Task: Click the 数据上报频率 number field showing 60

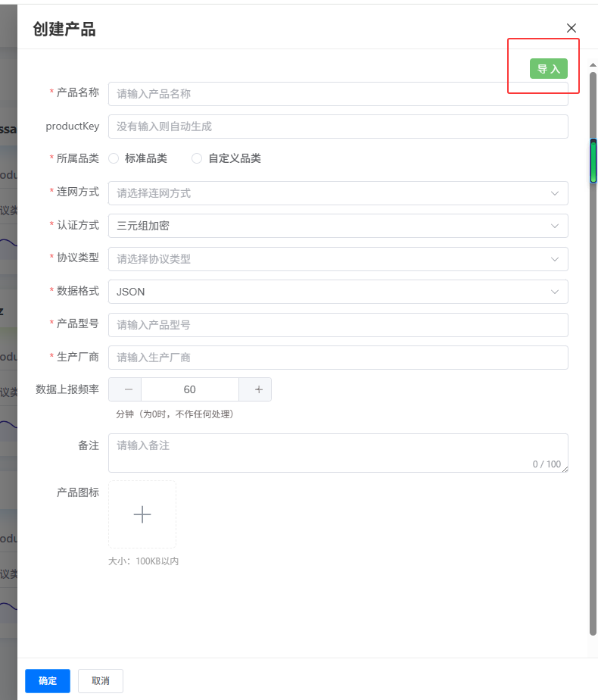Action: click(190, 389)
